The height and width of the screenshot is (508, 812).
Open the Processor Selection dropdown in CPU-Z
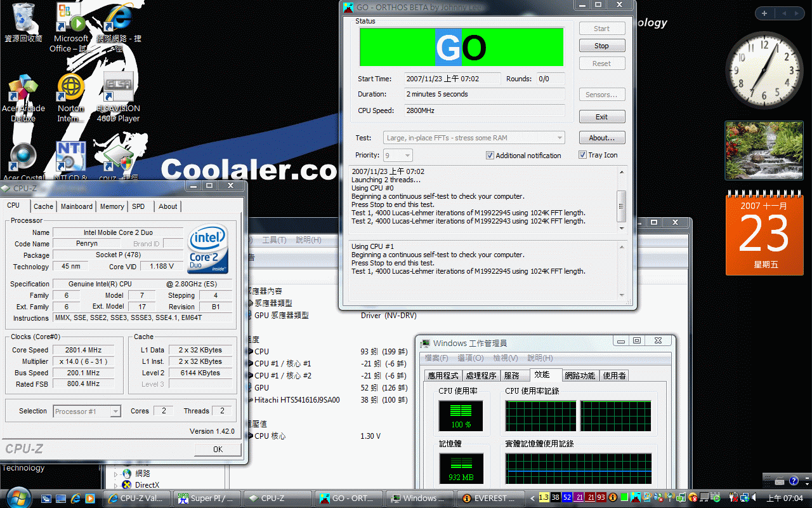87,411
